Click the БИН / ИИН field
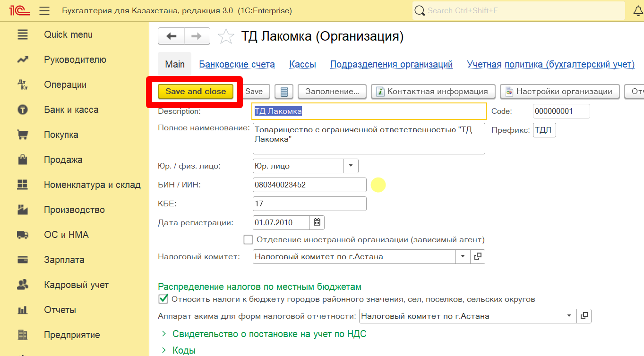The image size is (644, 356). 309,185
